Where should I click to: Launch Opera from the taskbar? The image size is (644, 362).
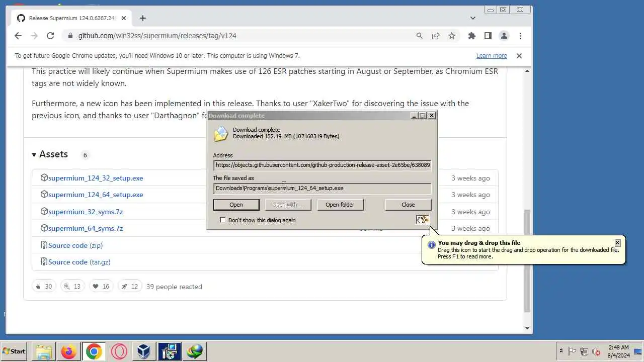119,351
